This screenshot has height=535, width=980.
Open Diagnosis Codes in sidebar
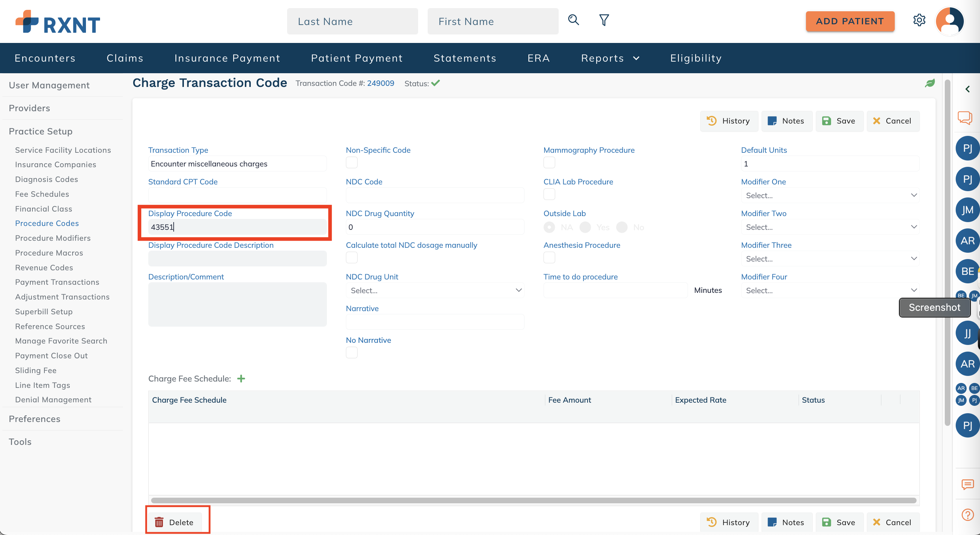[46, 179]
